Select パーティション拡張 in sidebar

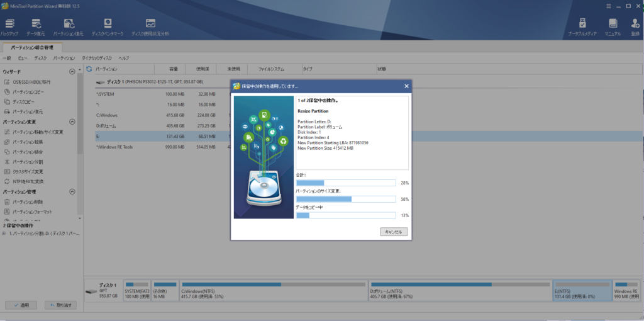(x=23, y=142)
